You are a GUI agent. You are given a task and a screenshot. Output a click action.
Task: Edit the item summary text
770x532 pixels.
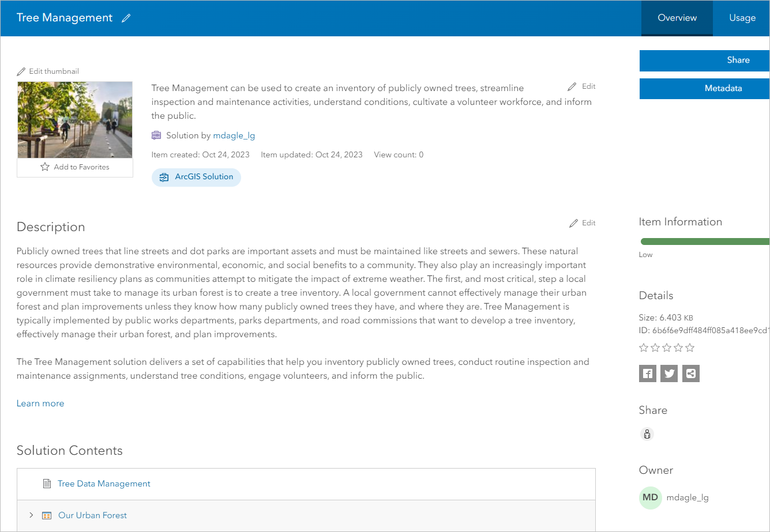(581, 86)
